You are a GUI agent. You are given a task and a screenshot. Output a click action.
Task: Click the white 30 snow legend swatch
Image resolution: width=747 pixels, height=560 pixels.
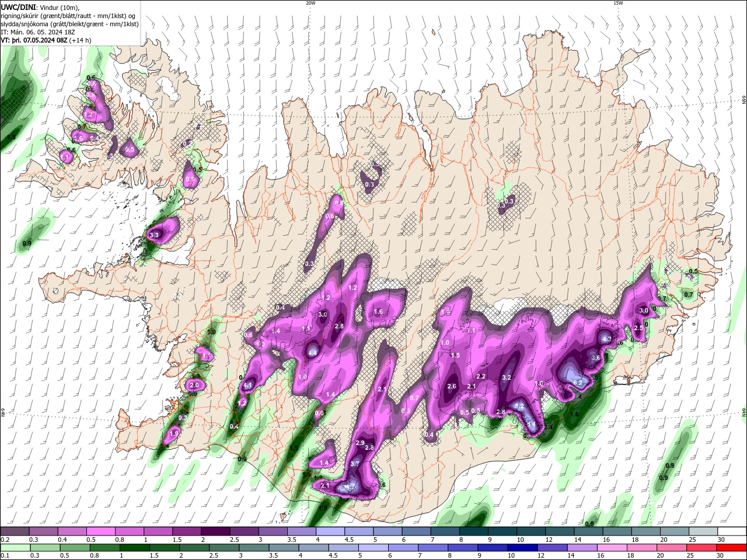732,531
